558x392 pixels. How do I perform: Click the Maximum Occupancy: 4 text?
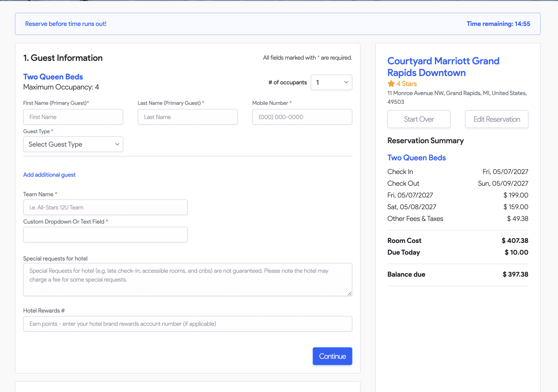(61, 87)
